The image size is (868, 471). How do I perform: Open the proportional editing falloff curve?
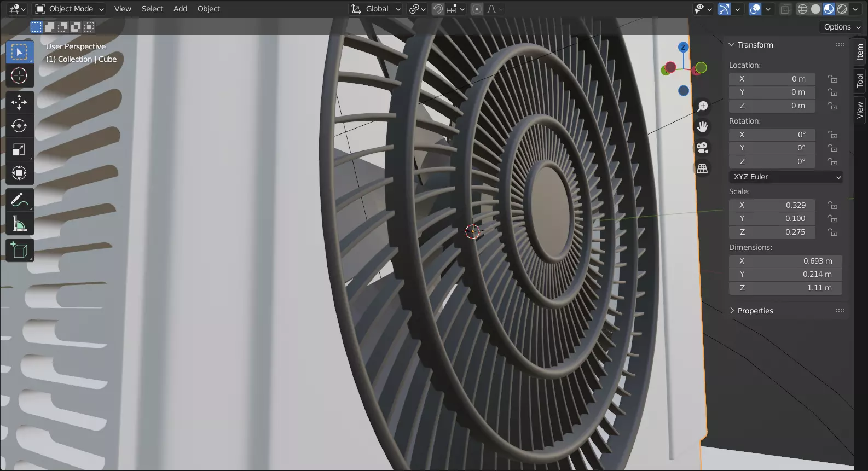point(494,9)
